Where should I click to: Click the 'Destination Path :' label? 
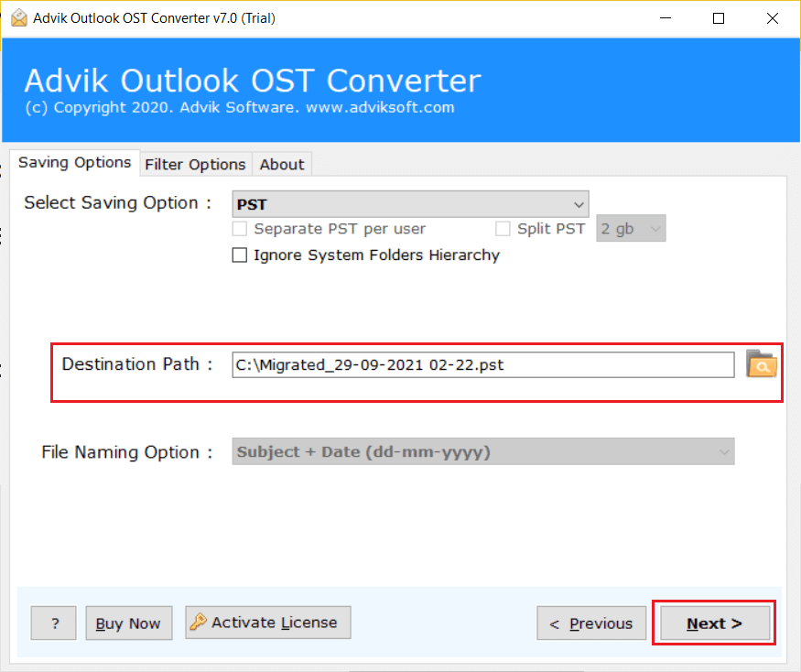click(137, 364)
